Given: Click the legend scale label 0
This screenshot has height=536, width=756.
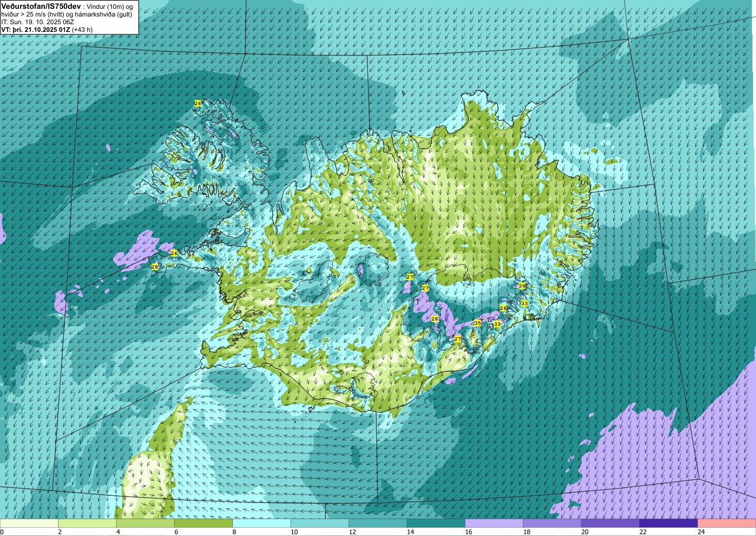Looking at the screenshot, I should click(2, 532).
